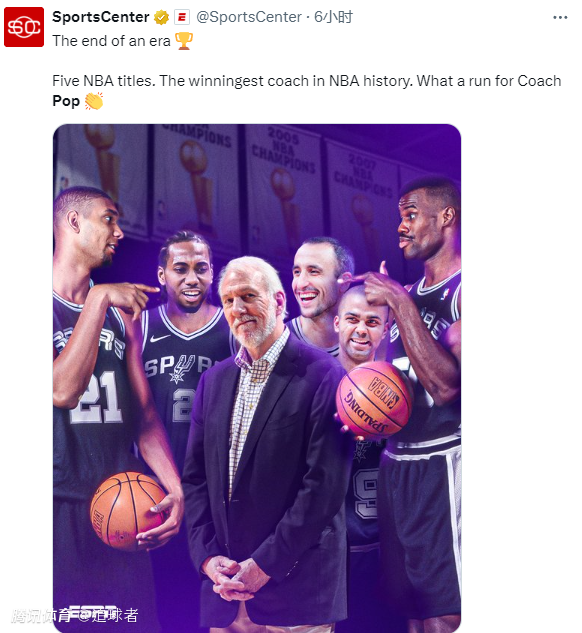Open the SportsCenter red profile avatar
Screen dimensions: 582x633
(24, 27)
